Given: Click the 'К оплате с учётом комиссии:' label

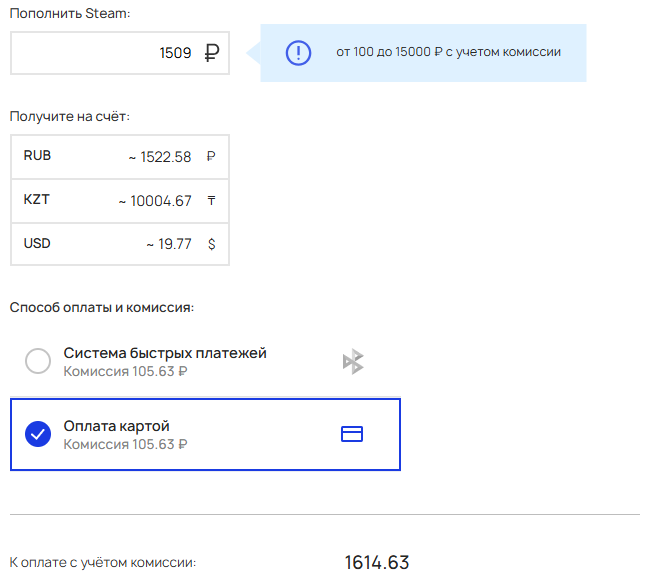Looking at the screenshot, I should click(x=102, y=563).
